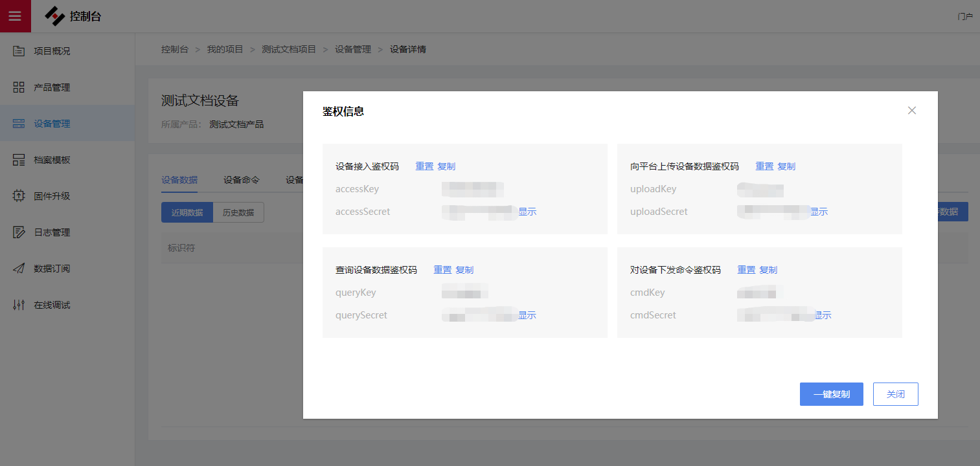The height and width of the screenshot is (466, 980).
Task: Switch to the 设备数据 tab
Action: click(179, 180)
